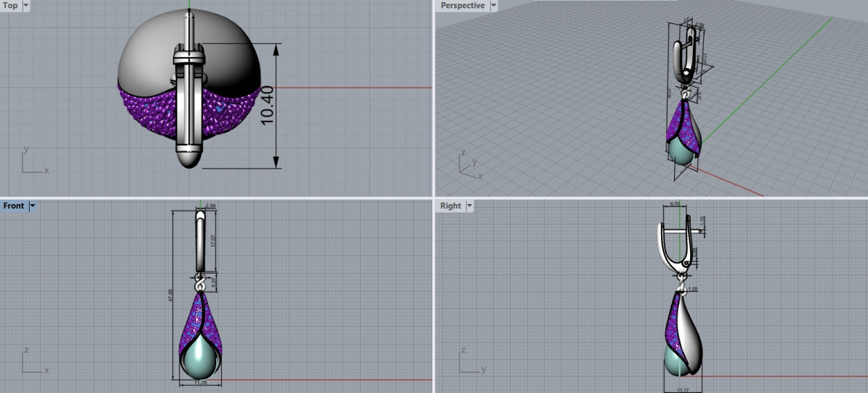Expand the Perspective viewport menu arrow

point(494,6)
